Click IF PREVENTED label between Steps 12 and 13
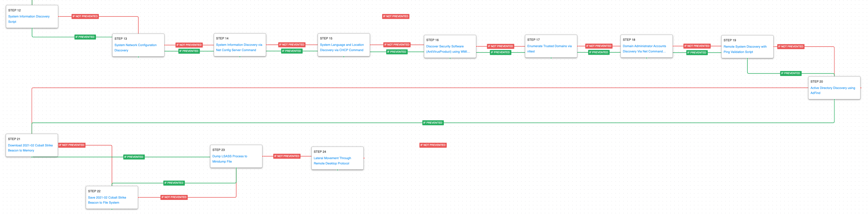The height and width of the screenshot is (215, 868). point(85,37)
